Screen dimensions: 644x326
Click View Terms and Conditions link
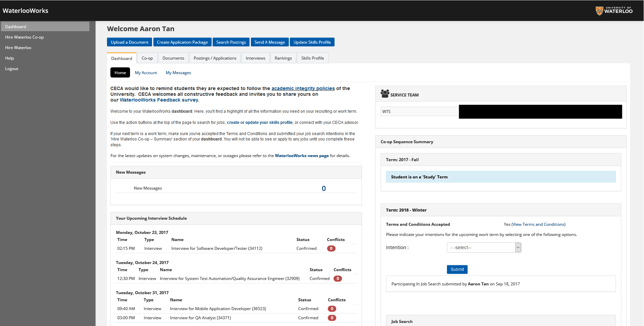tap(538, 224)
